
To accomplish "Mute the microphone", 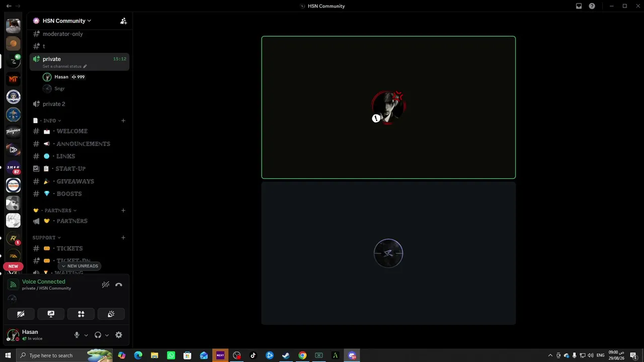I will click(x=77, y=335).
